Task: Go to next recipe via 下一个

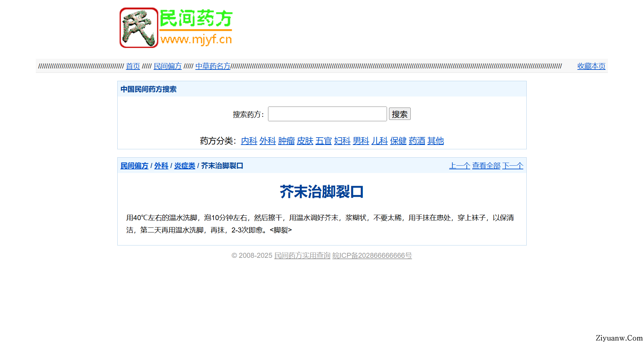Action: 513,166
